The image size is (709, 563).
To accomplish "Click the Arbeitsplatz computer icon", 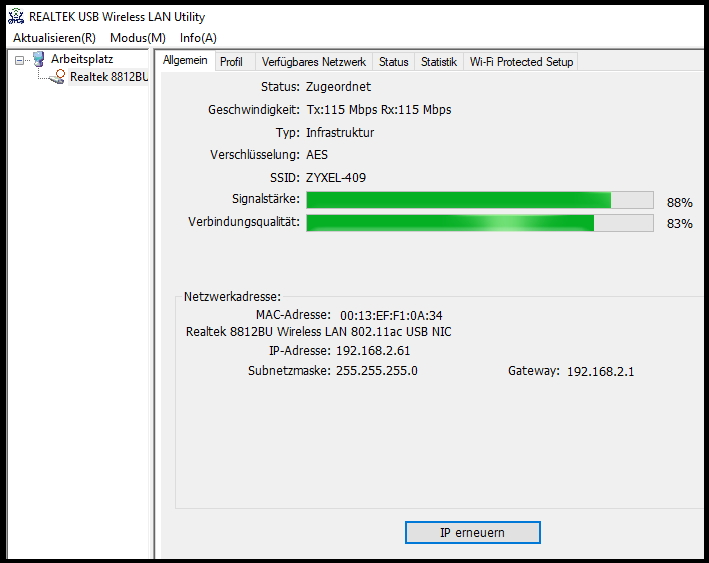I will click(x=39, y=59).
